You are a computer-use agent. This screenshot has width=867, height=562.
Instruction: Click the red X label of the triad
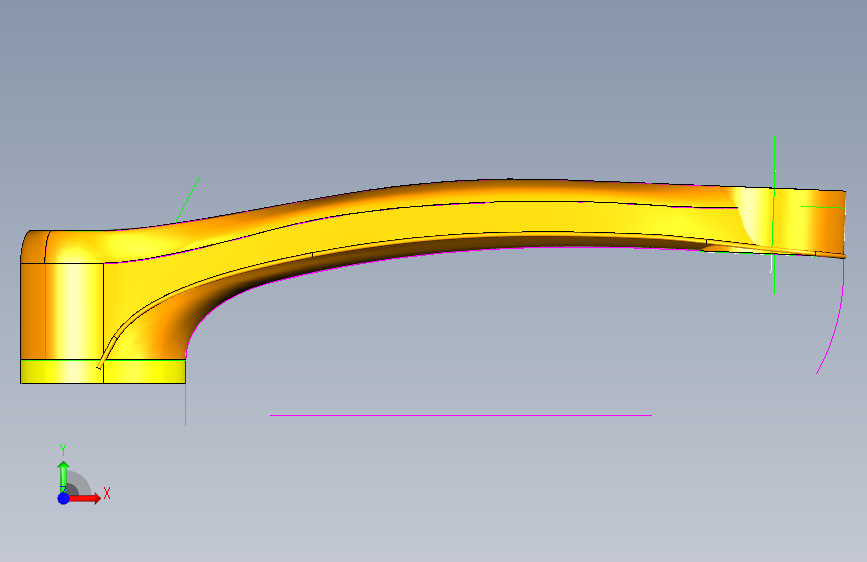[107, 493]
